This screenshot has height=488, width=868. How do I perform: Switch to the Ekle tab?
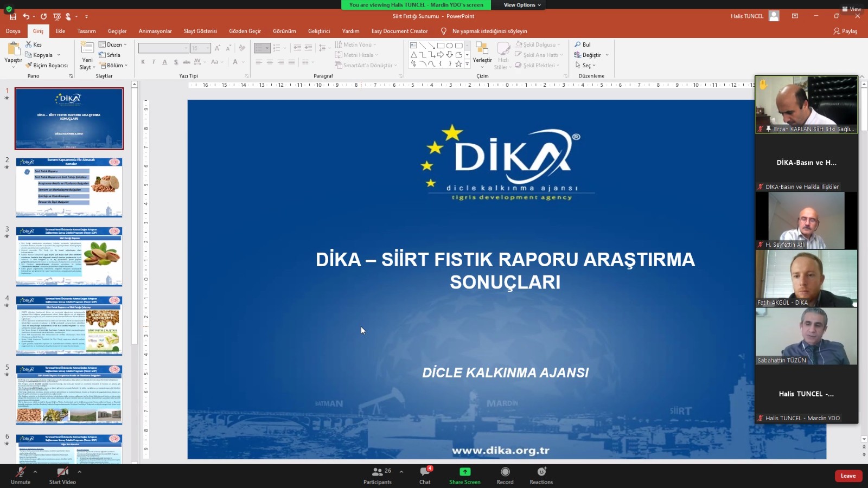pos(60,31)
